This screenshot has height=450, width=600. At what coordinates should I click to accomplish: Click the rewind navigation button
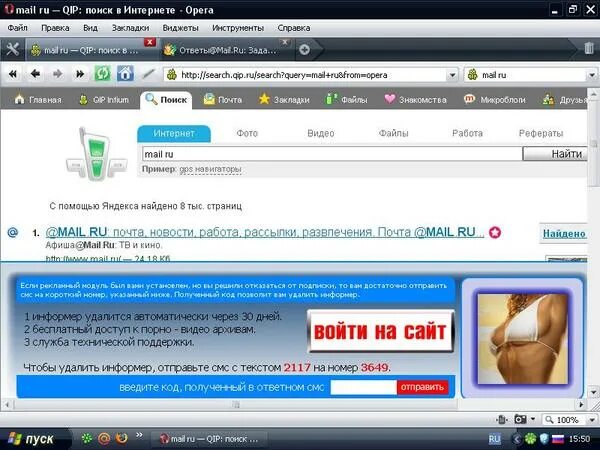tap(13, 74)
